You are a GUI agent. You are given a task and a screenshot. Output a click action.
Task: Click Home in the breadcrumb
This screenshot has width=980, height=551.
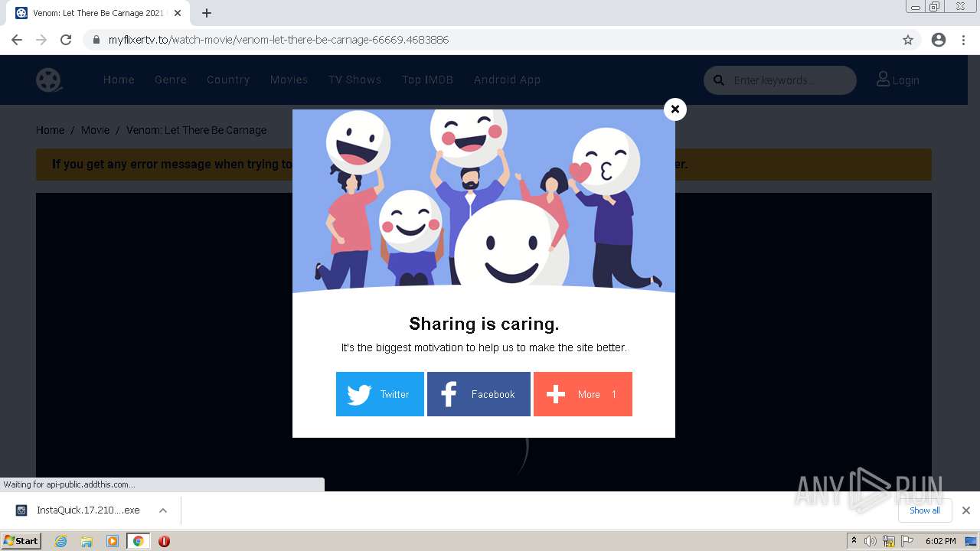(x=50, y=130)
